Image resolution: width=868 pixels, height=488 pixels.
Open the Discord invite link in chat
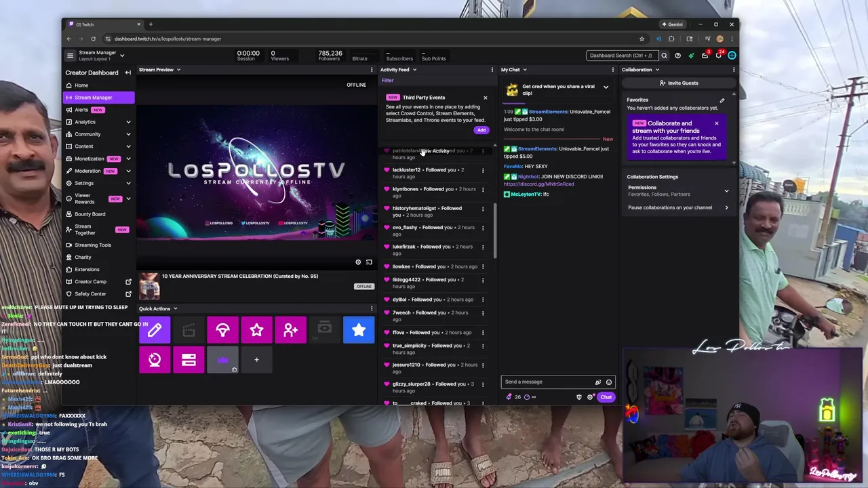click(x=538, y=184)
